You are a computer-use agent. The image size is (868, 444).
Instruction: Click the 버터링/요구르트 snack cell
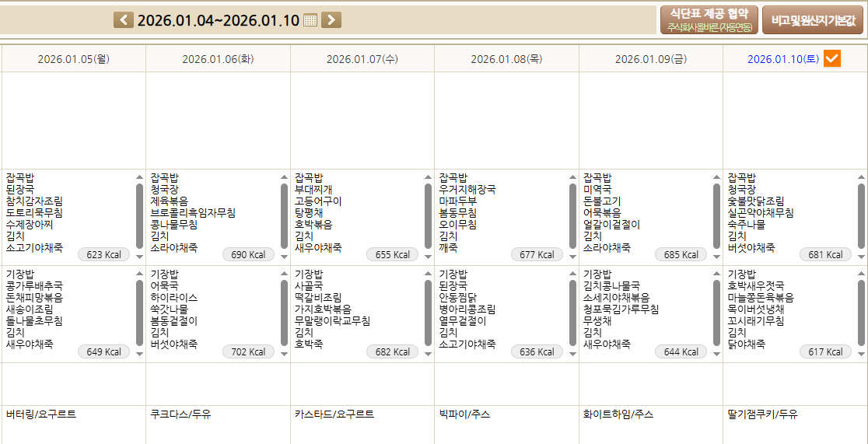(41, 414)
